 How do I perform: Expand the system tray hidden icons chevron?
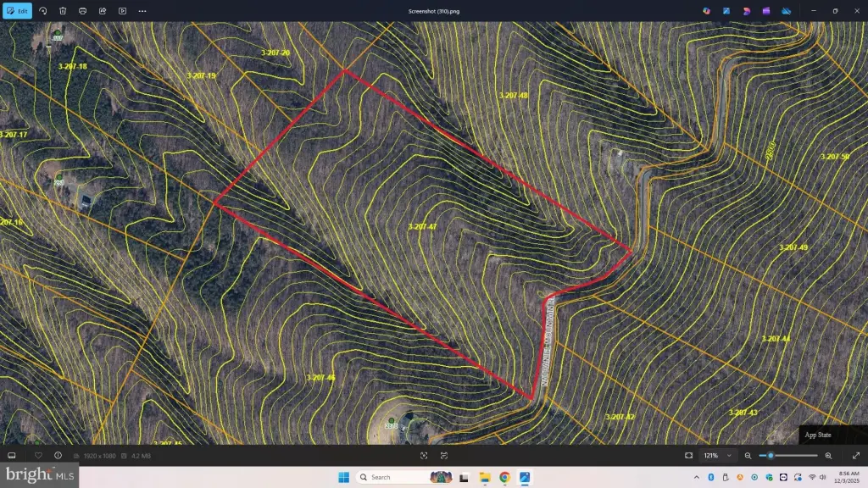coord(696,477)
